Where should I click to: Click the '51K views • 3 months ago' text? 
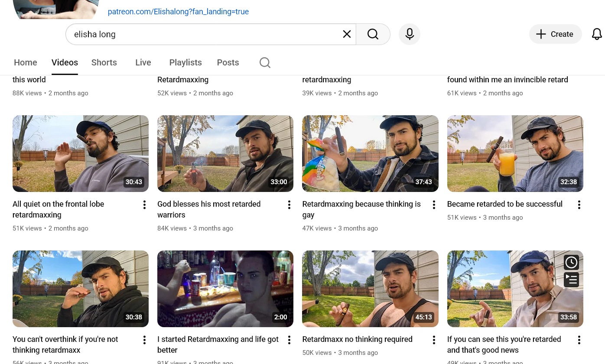pyautogui.click(x=485, y=218)
